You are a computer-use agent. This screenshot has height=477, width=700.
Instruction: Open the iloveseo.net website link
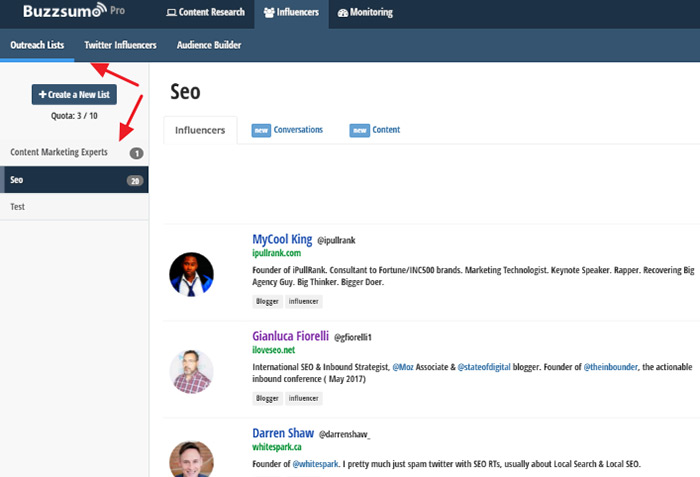coord(275,351)
